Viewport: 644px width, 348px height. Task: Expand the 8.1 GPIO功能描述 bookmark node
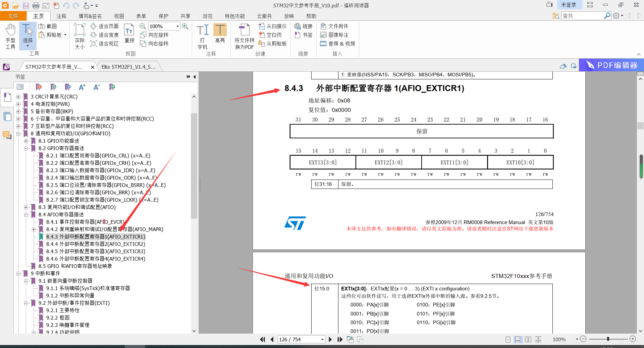(x=26, y=141)
